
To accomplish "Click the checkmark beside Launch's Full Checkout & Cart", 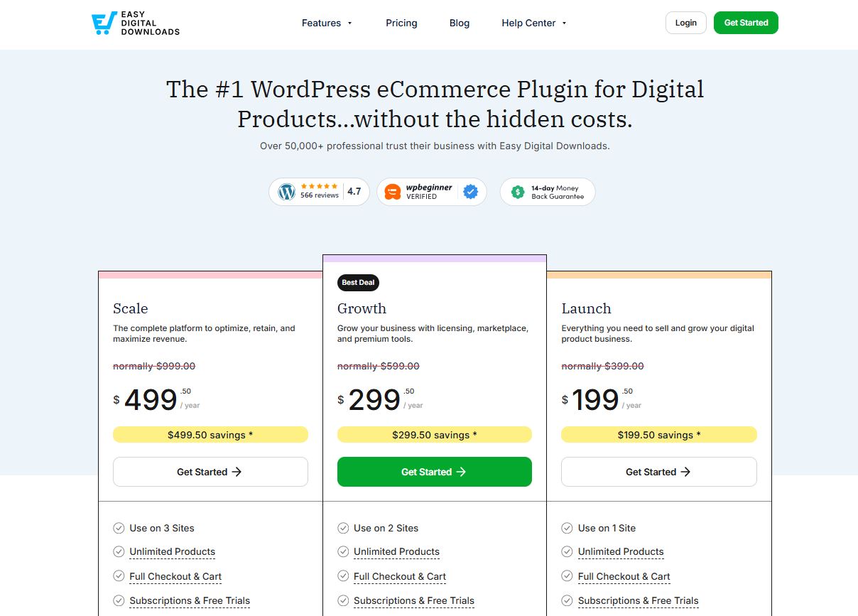I will click(x=568, y=576).
